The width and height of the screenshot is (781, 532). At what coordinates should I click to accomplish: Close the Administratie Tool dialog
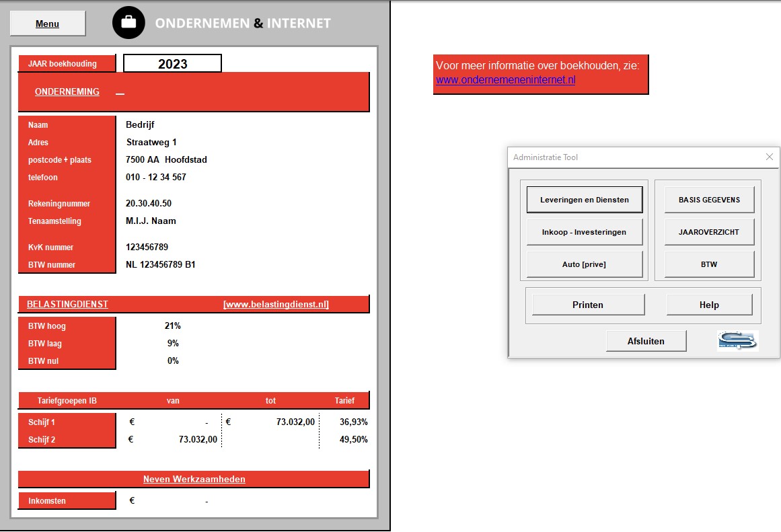coord(770,157)
